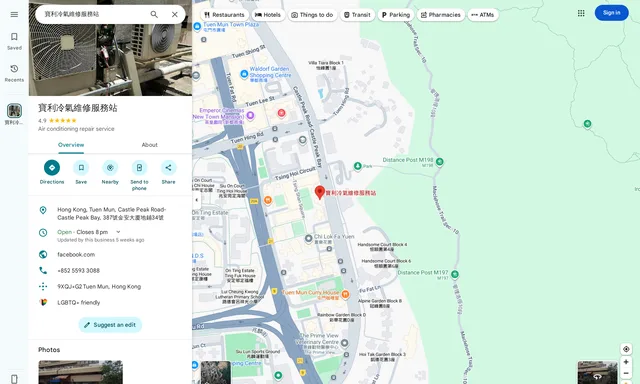This screenshot has width=640, height=384.
Task: Filter map by Parking
Action: [x=396, y=15]
